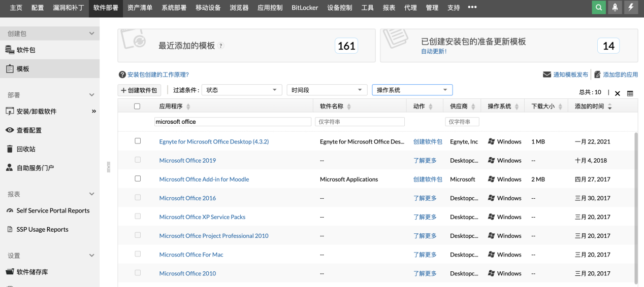Click the checkbox for Microsoft Office 2019
644x287 pixels.
(138, 160)
